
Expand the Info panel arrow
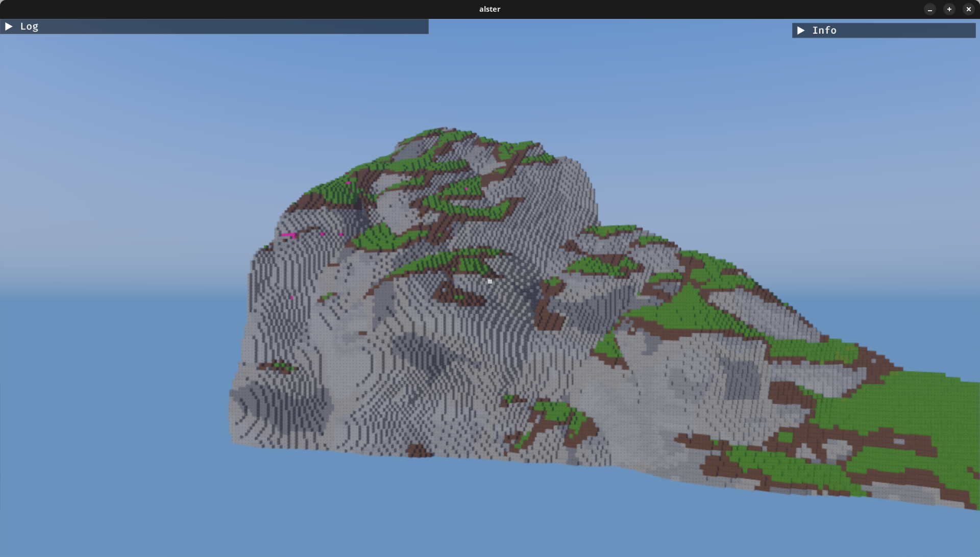(x=801, y=31)
